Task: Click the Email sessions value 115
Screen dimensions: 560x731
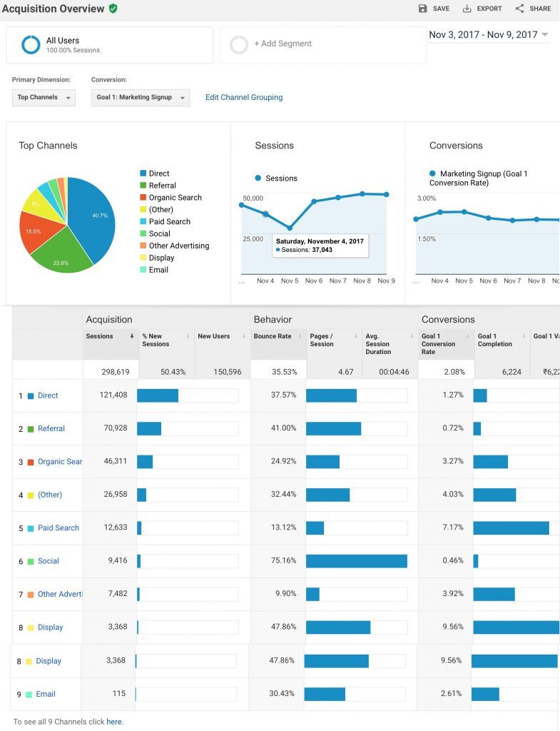Action: pos(119,694)
